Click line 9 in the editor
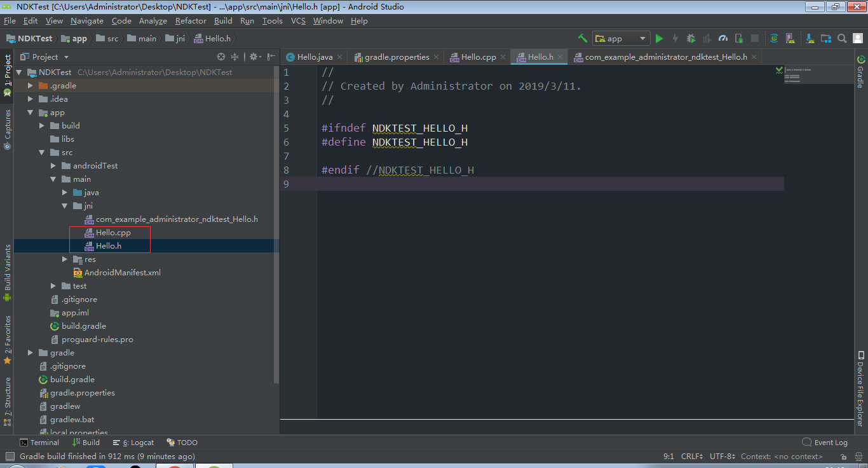868x468 pixels. (x=552, y=184)
